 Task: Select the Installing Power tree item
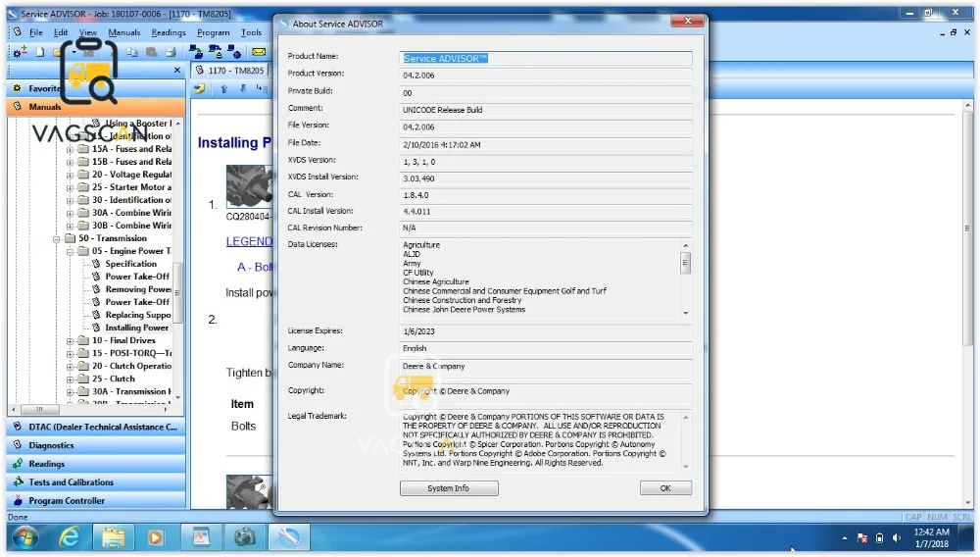(x=137, y=328)
